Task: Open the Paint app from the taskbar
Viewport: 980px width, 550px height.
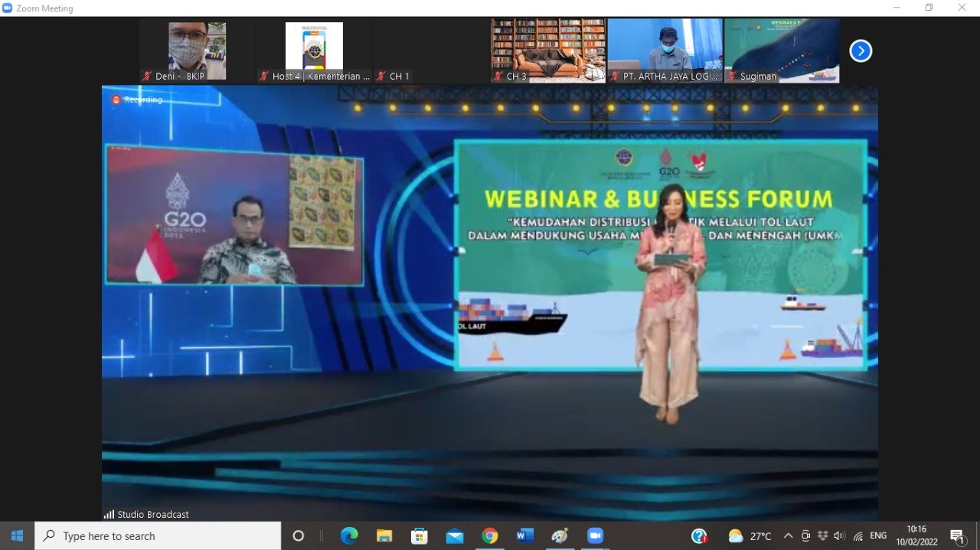Action: [x=560, y=536]
